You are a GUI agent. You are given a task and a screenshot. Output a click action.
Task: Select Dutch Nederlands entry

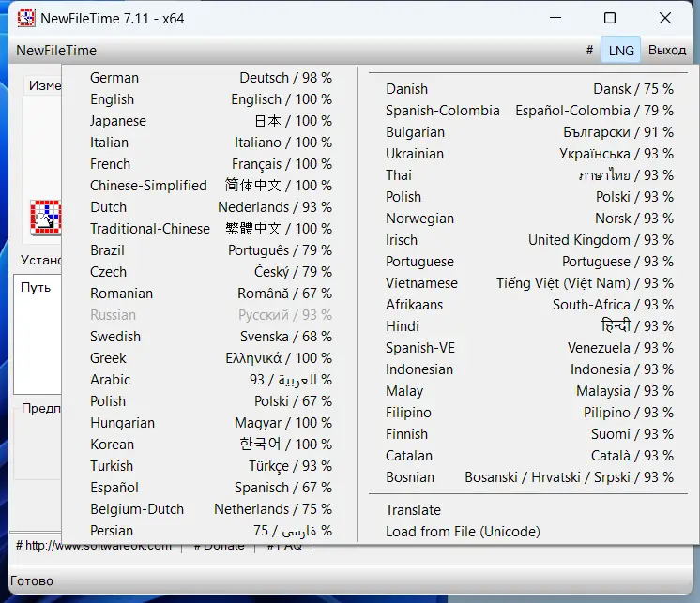[x=210, y=207]
